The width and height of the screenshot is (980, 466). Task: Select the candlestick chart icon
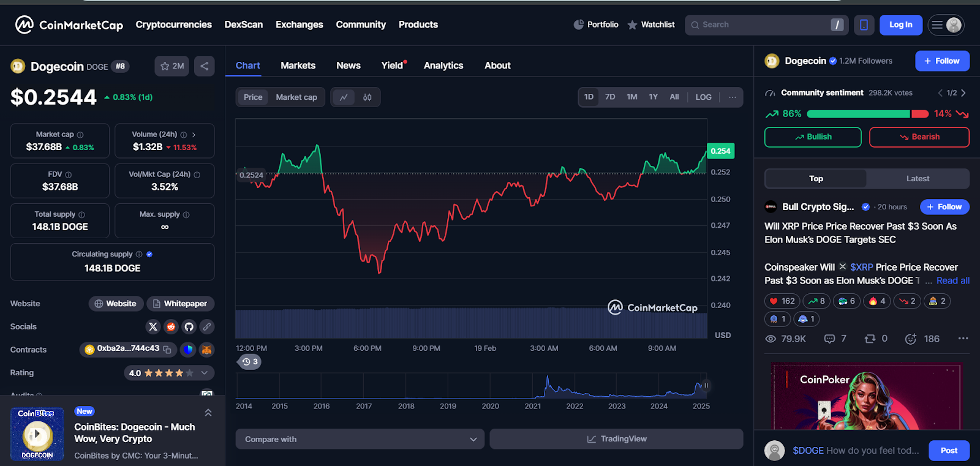(367, 97)
